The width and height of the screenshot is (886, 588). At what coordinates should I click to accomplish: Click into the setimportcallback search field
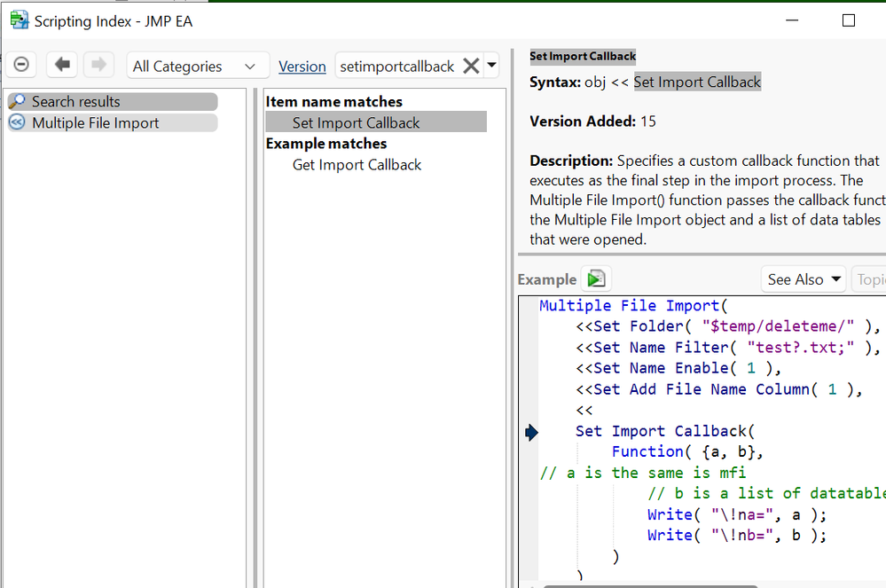396,67
